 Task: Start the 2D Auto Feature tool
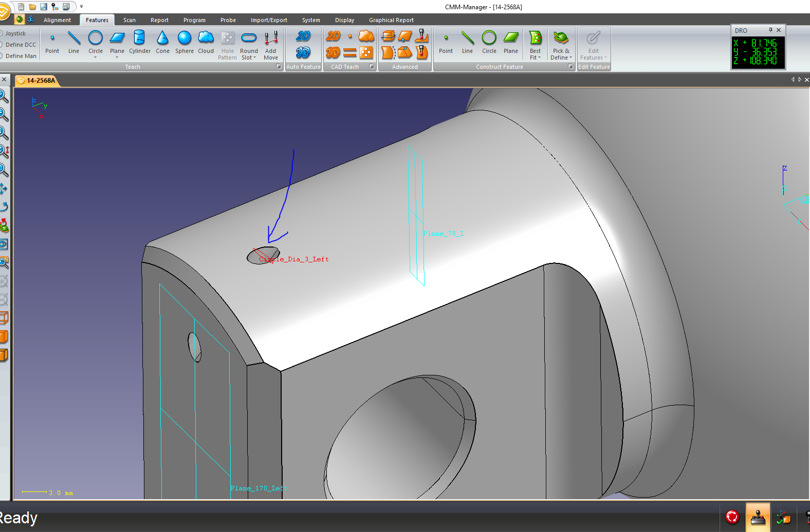303,36
